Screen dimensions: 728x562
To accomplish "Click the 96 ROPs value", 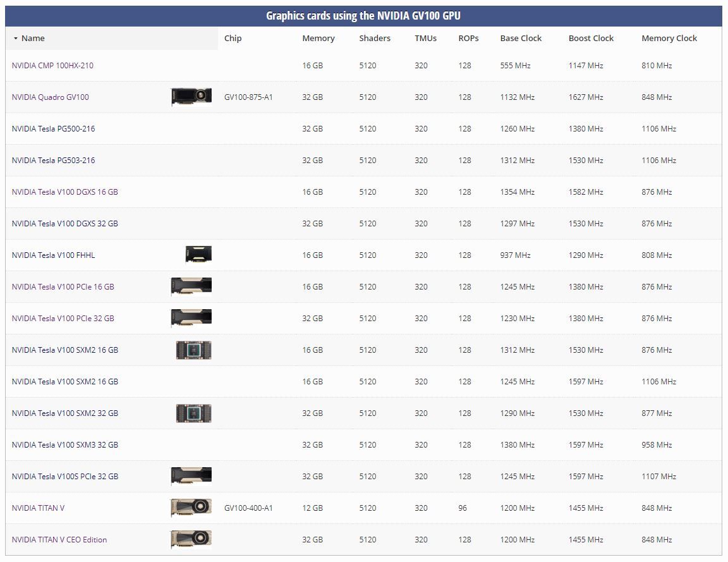I will tap(463, 508).
